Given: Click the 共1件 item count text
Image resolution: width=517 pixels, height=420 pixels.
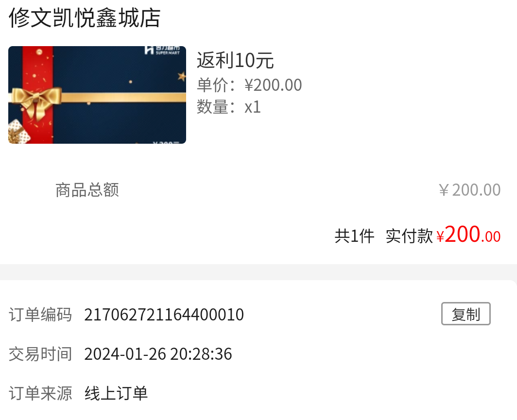Looking at the screenshot, I should tap(354, 236).
